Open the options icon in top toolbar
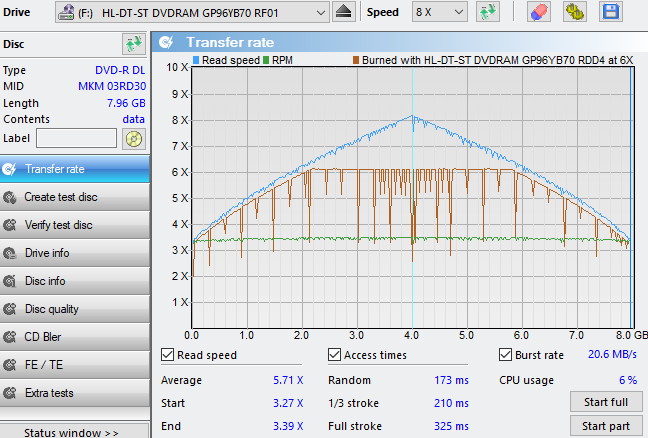This screenshot has width=648, height=438. click(x=575, y=11)
